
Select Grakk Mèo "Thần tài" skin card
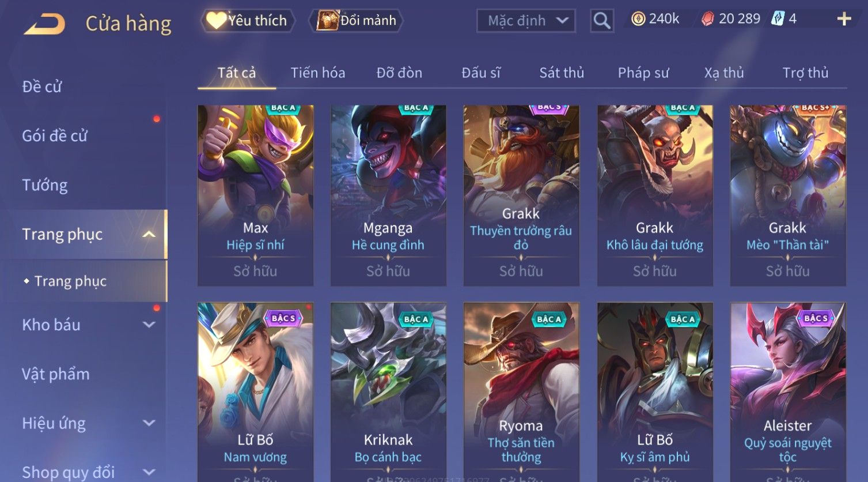tap(787, 195)
